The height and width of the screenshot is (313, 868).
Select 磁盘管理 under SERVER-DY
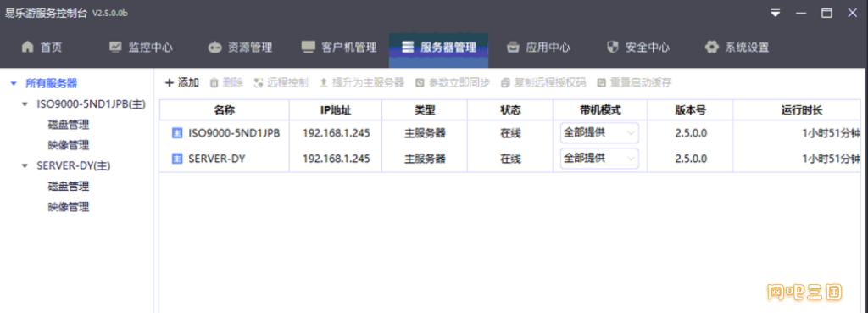coord(69,186)
